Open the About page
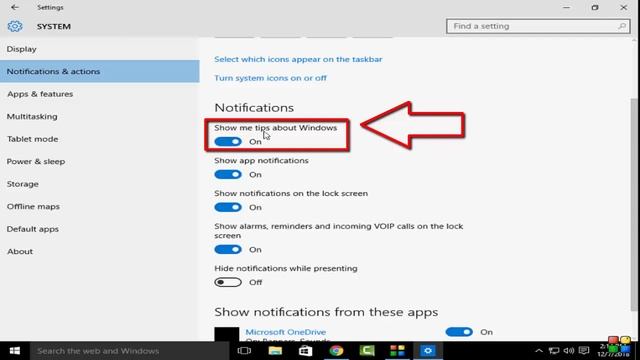This screenshot has height=360, width=640. point(100,251)
